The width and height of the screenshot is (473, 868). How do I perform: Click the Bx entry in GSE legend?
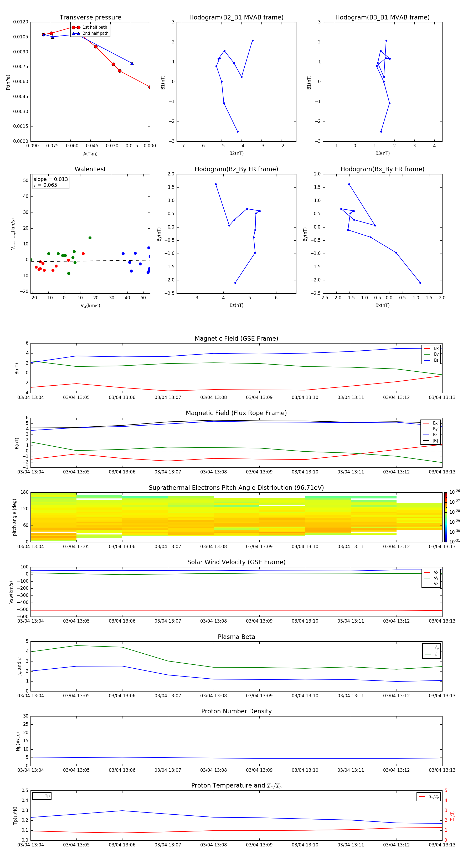(431, 349)
